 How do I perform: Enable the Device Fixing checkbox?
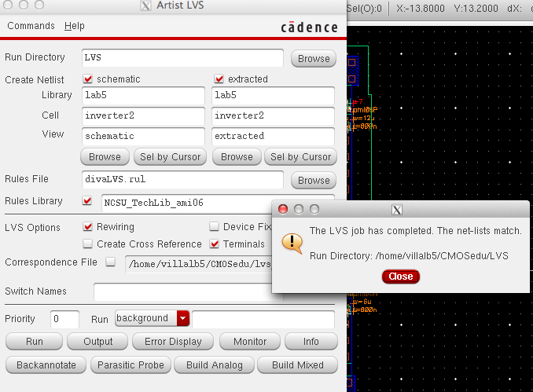click(214, 226)
